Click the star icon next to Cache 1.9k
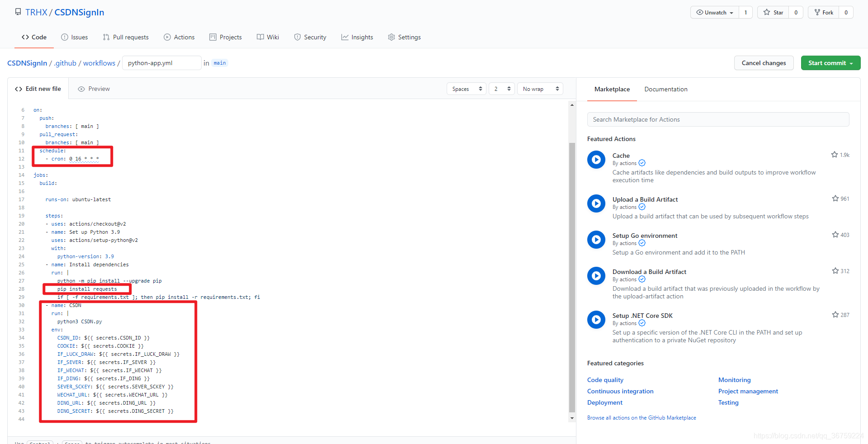 click(x=835, y=155)
